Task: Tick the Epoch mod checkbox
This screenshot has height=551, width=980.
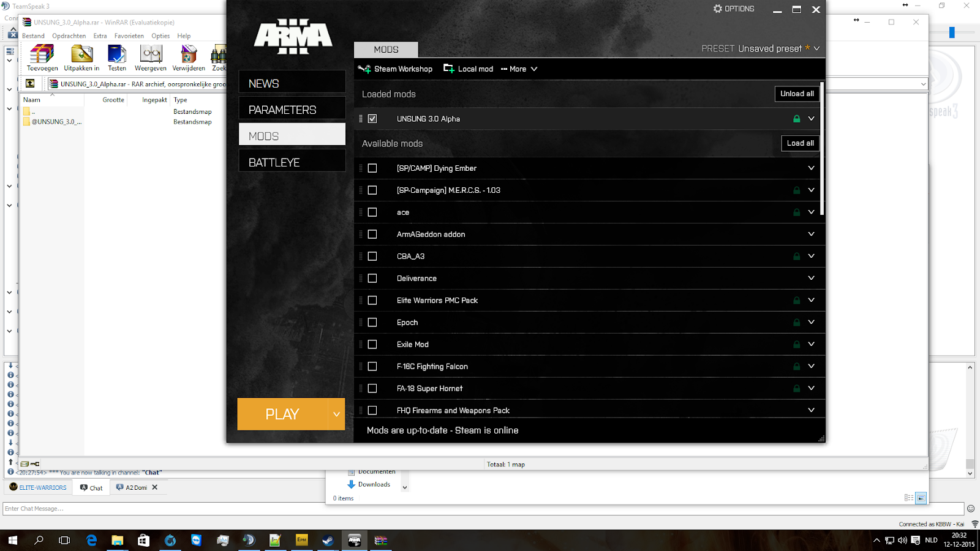Action: [x=372, y=323]
